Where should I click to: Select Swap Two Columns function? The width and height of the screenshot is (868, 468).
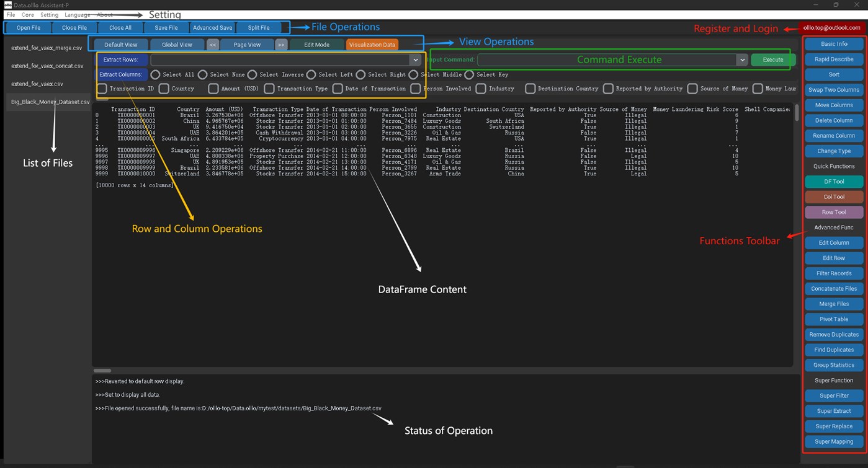coord(833,89)
